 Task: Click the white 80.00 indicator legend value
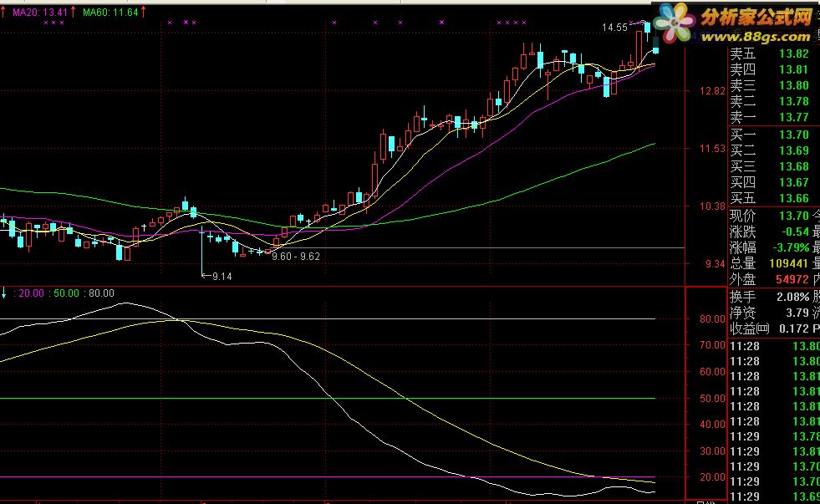pos(101,293)
